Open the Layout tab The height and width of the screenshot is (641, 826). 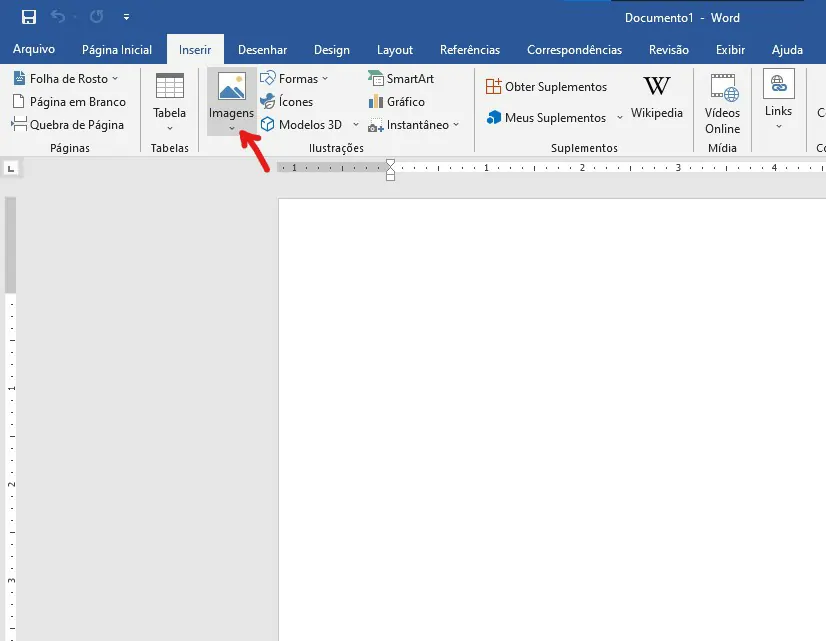(395, 50)
